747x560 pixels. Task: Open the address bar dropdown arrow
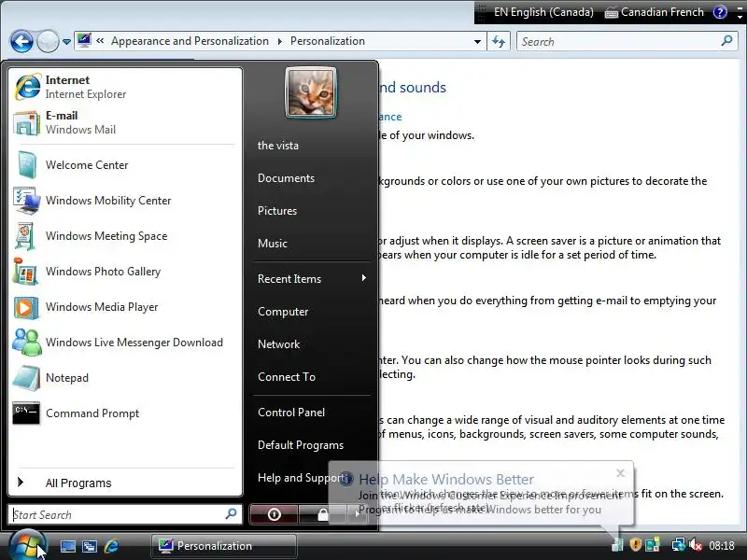click(x=477, y=42)
